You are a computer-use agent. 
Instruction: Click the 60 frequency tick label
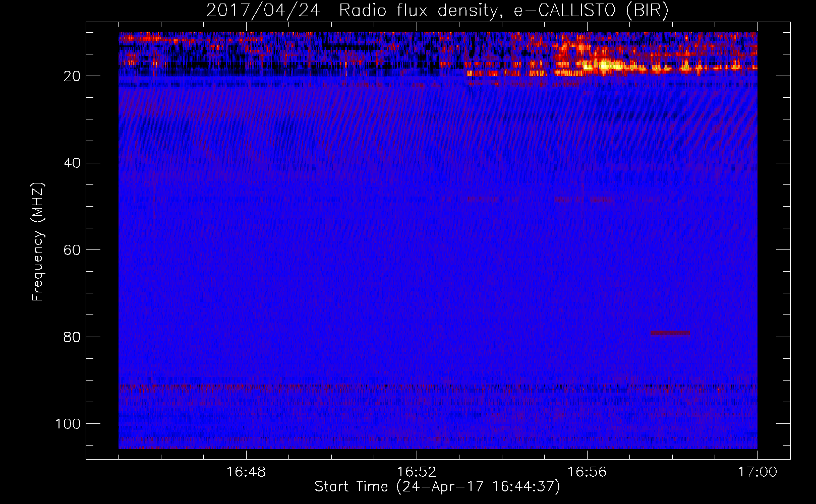[73, 250]
